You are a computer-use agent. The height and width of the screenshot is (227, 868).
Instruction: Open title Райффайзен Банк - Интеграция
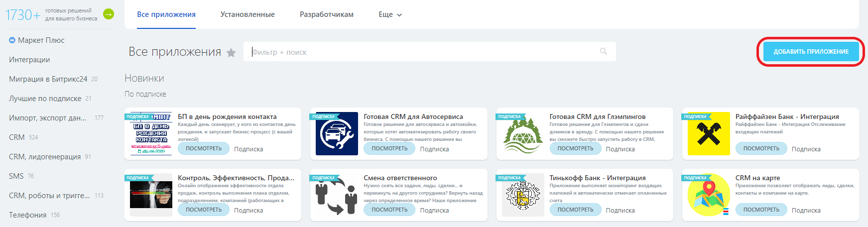pyautogui.click(x=787, y=116)
